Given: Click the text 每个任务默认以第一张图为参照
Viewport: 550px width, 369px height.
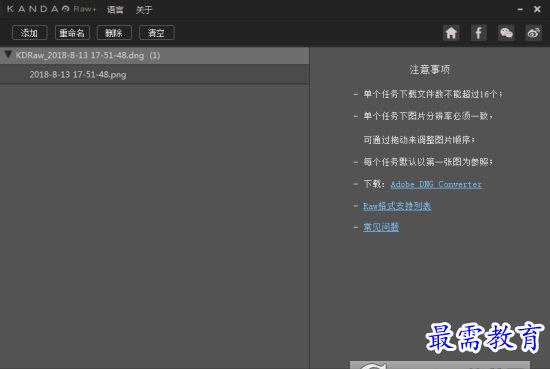Looking at the screenshot, I should [x=428, y=162].
